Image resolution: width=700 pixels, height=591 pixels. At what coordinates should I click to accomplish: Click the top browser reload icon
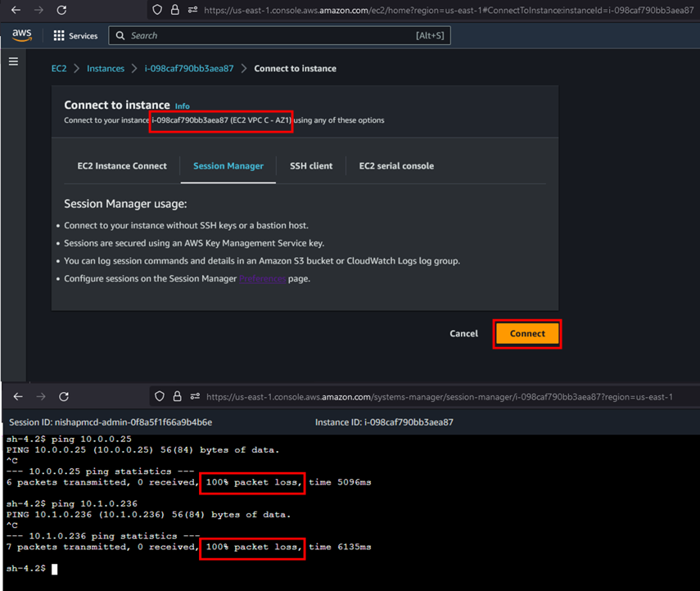61,11
